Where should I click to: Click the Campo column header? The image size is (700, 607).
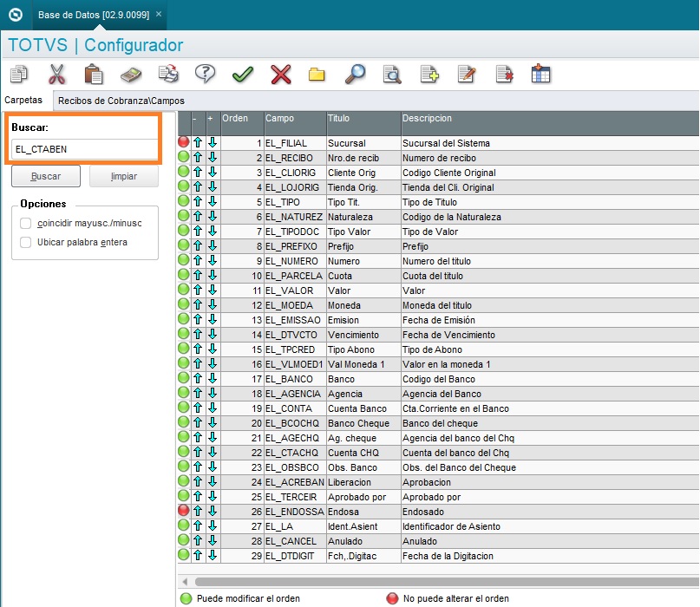pyautogui.click(x=295, y=123)
